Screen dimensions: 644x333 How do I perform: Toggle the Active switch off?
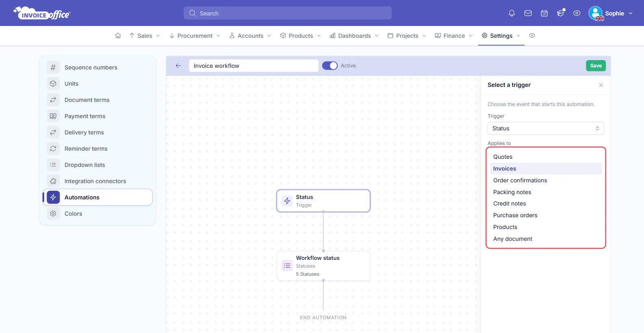[330, 66]
